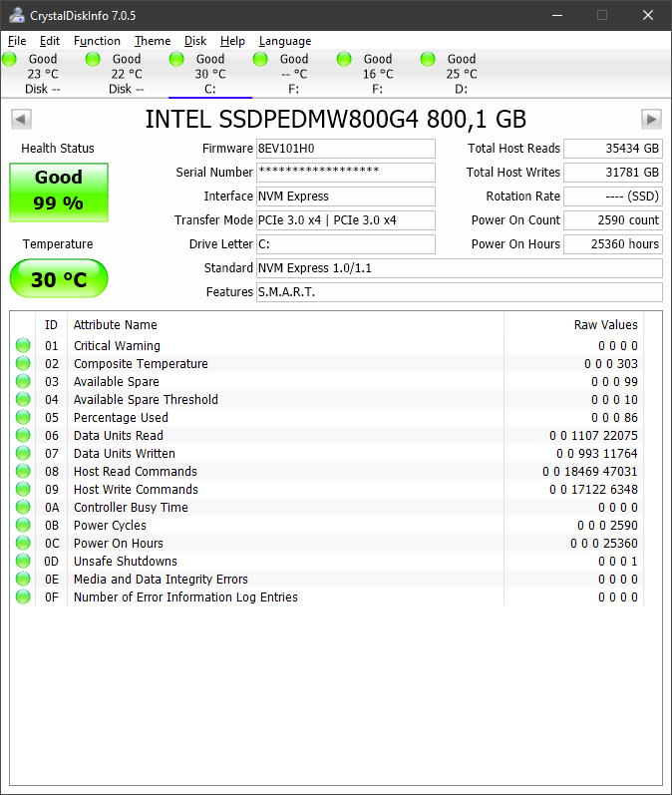Image resolution: width=672 pixels, height=795 pixels.
Task: Click the Good 99 % health status button
Action: (x=59, y=192)
